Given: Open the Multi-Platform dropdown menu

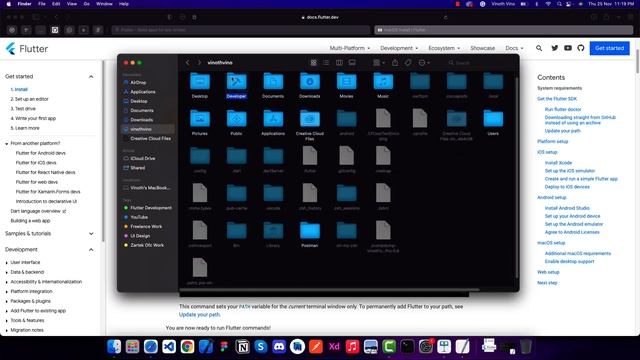Looking at the screenshot, I should (x=350, y=48).
